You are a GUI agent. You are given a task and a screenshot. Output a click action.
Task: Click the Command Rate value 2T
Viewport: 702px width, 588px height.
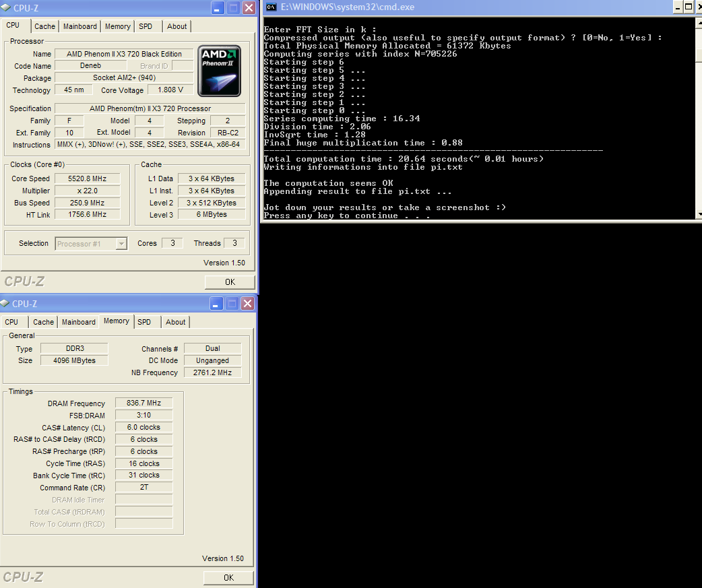tap(143, 488)
